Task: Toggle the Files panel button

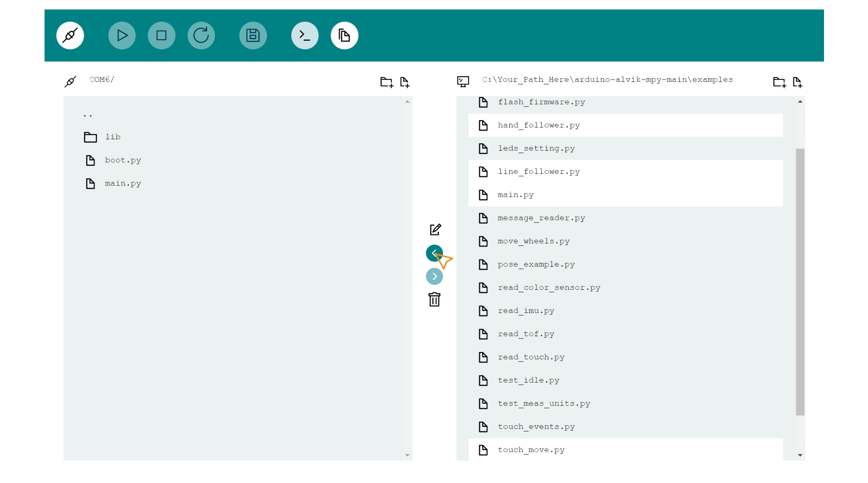Action: [x=344, y=35]
